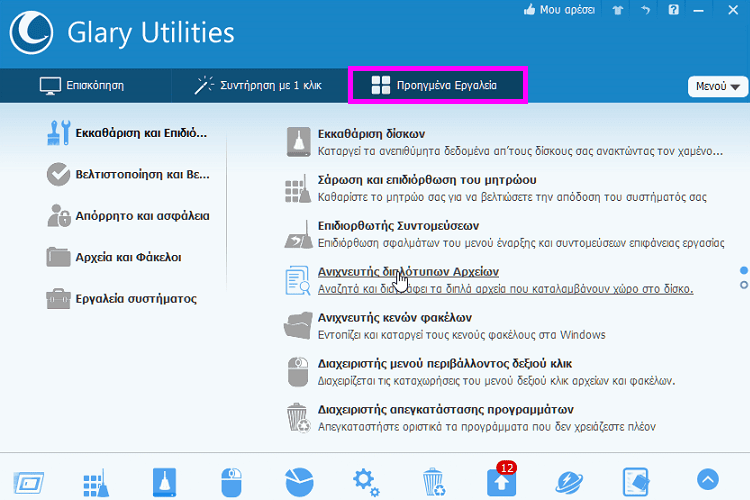Open 'Διαχειριστής μενού περιβάλλοντος δεξιού κλικ'
750x500 pixels.
tap(445, 364)
